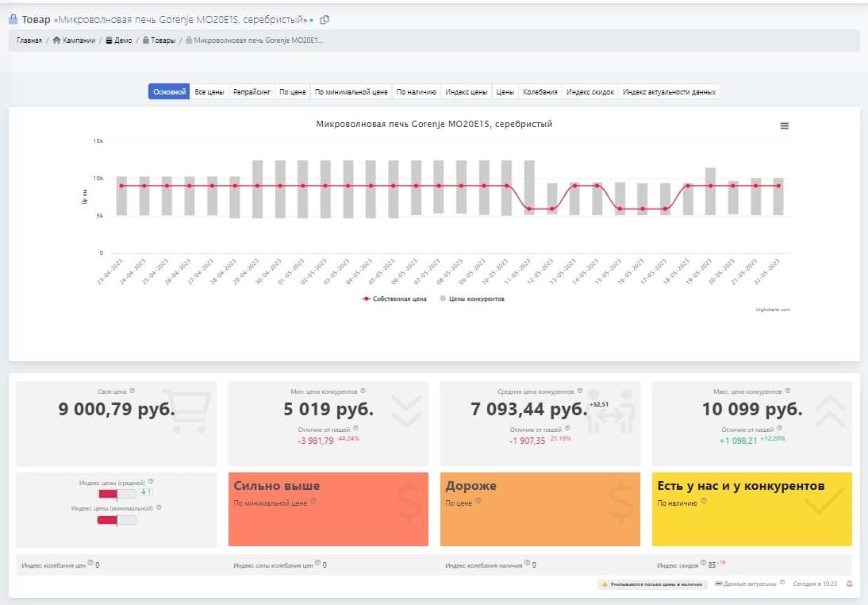Go to 'Кампании' in the breadcrumb
This screenshot has width=868, height=605.
click(x=74, y=40)
